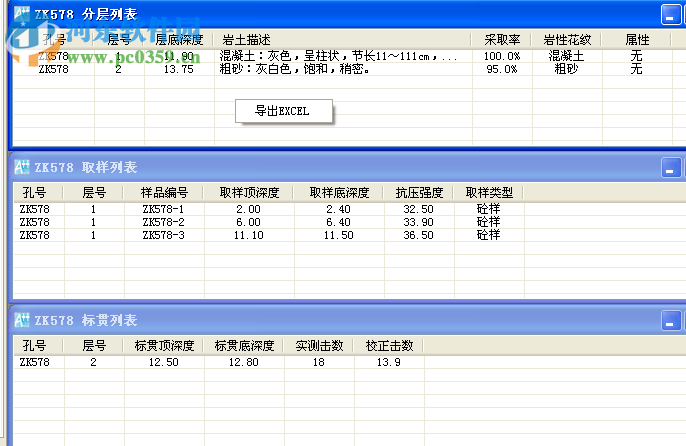Select sample ZK578-2 cell
686x446 pixels.
[x=164, y=222]
